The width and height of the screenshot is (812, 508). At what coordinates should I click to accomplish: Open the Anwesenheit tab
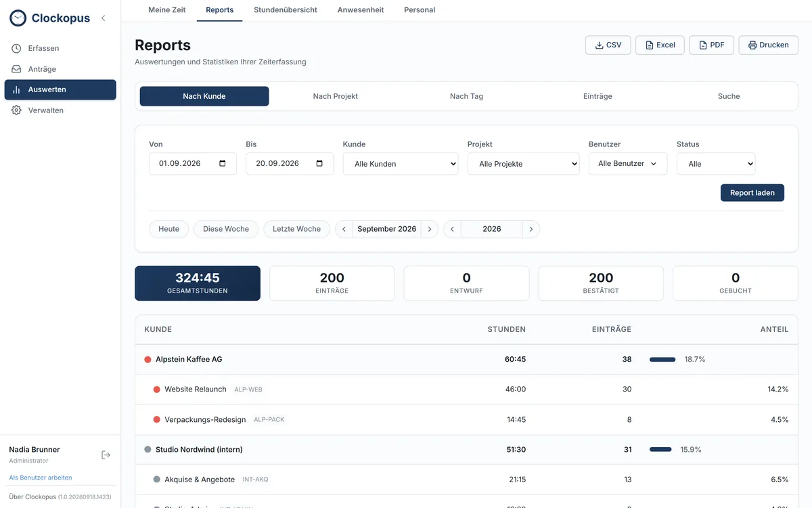coord(361,10)
